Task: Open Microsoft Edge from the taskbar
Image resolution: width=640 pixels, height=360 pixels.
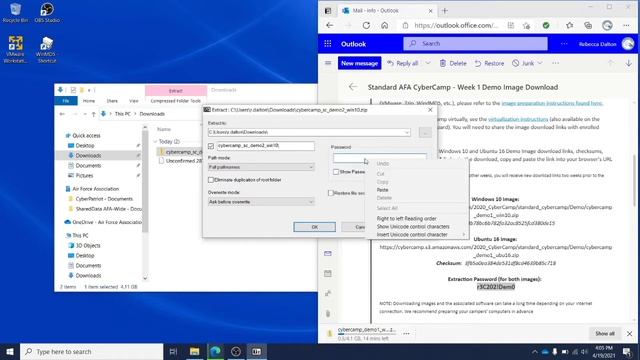Action: (215, 351)
